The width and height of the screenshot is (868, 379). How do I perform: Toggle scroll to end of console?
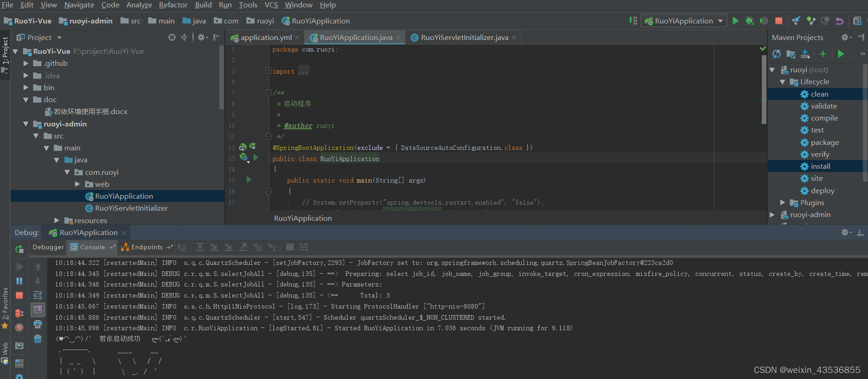(x=38, y=310)
